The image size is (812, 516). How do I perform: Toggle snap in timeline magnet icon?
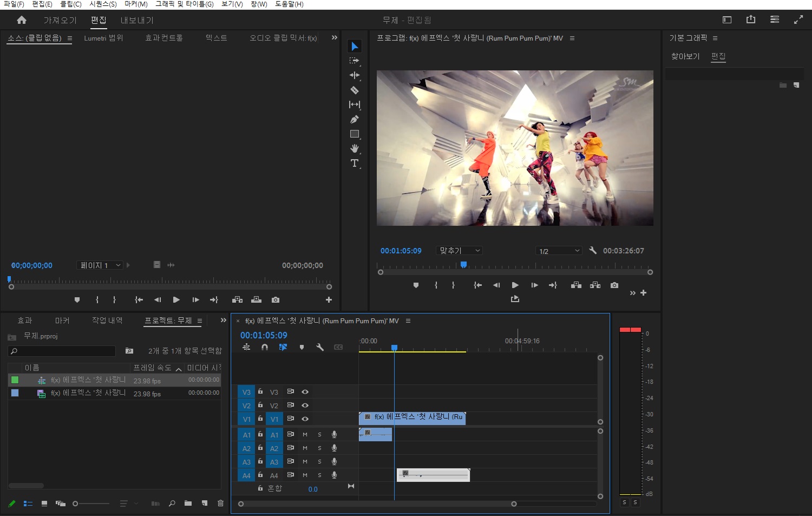point(265,347)
